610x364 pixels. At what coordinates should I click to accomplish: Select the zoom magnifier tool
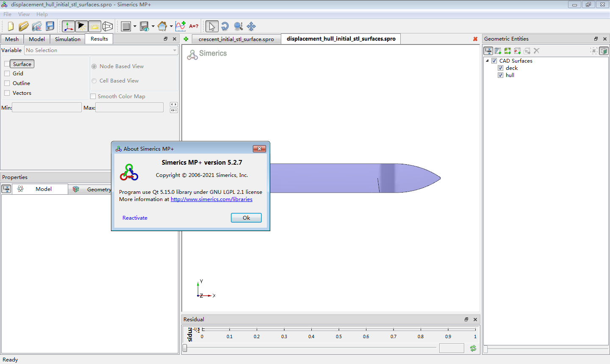coord(238,26)
